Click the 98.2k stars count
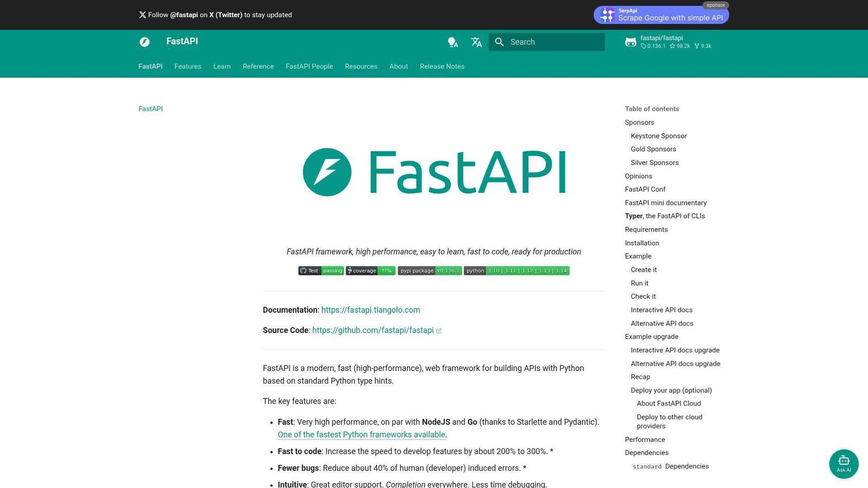 point(680,46)
